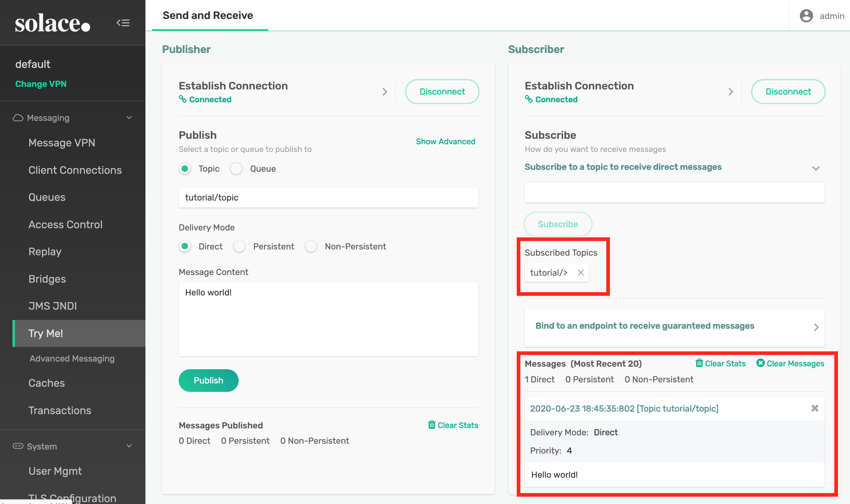Remove the tutorial/> subscribed topic with X

[x=581, y=272]
